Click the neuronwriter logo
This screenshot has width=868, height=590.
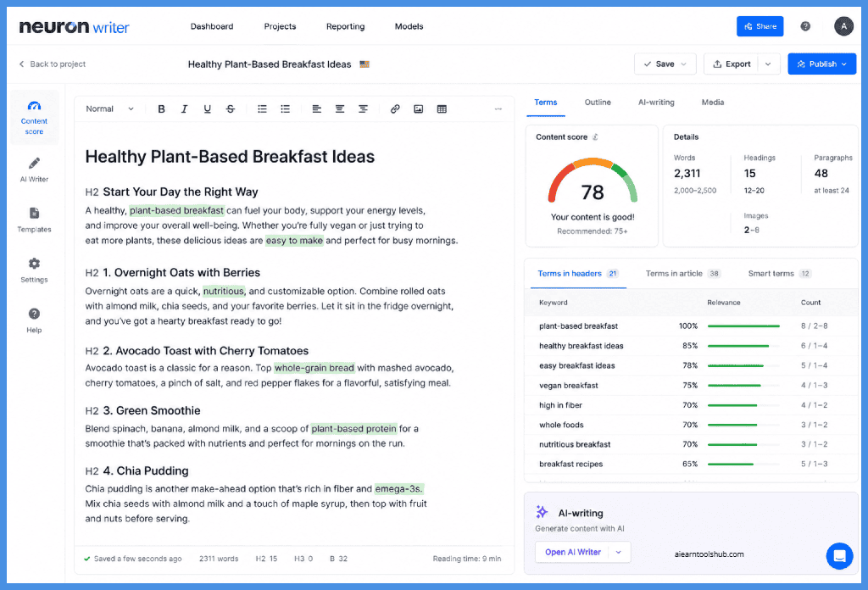tap(75, 26)
